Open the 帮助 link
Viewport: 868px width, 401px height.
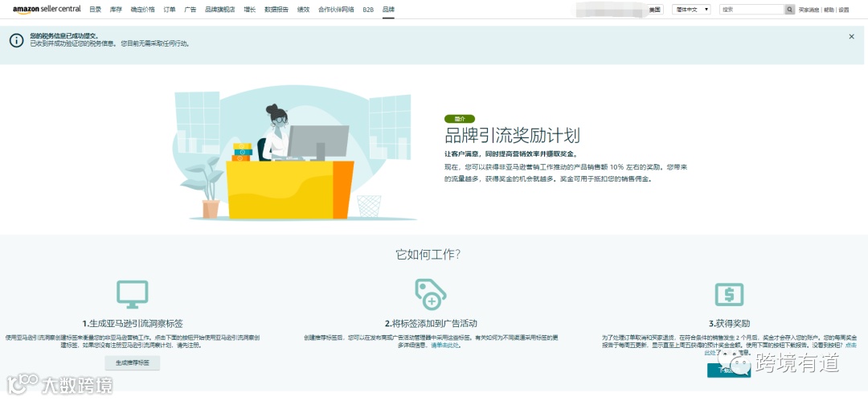[828, 10]
